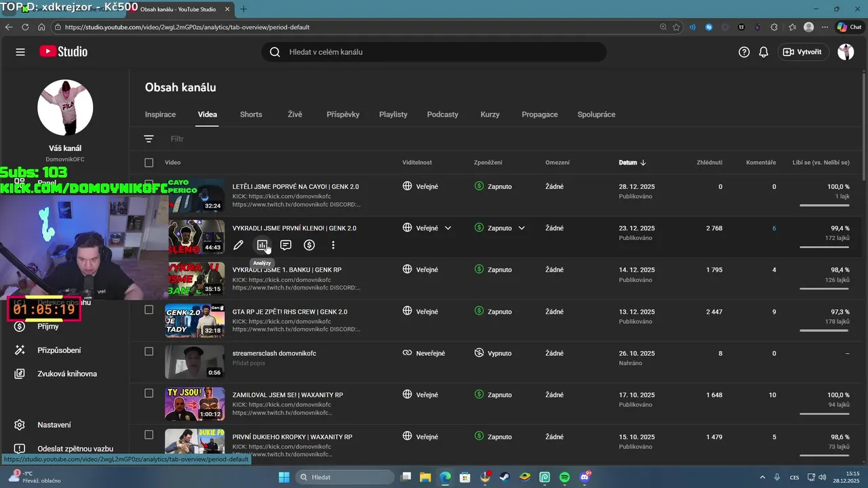
Task: Open the Copilot Chat button
Action: coord(850,27)
